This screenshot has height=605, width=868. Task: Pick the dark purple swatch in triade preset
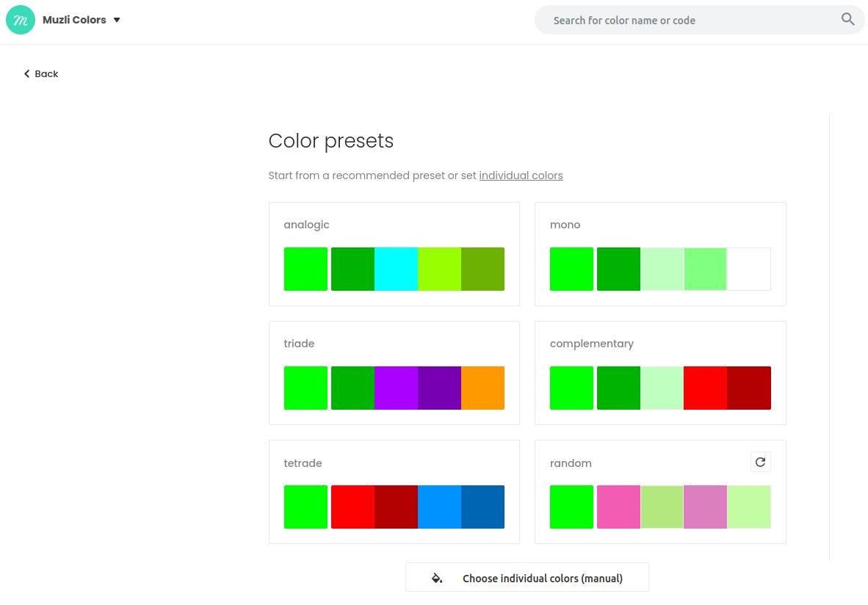[440, 388]
